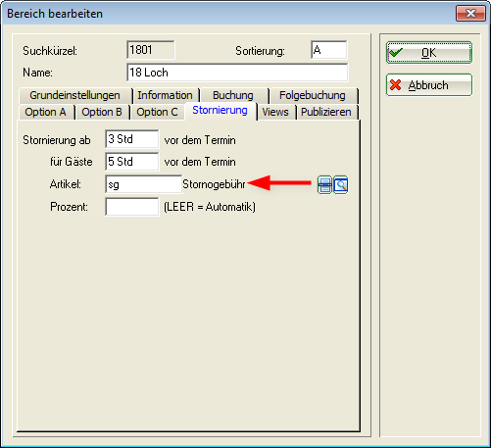Close the Bereich bearbeiten dialog
The height and width of the screenshot is (448, 491).
coord(470,14)
